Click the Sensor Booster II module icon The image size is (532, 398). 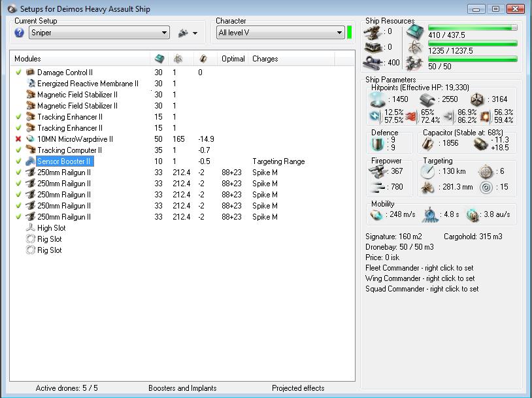[x=31, y=161]
